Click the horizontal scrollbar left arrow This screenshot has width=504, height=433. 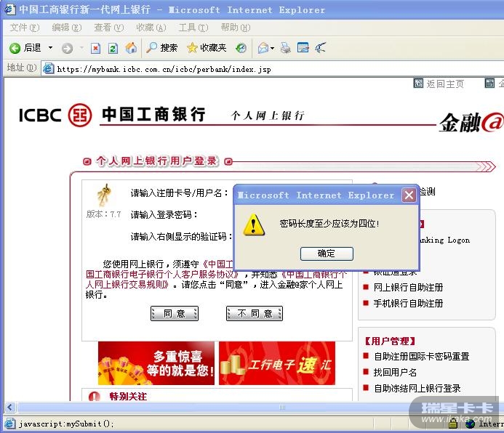click(10, 408)
